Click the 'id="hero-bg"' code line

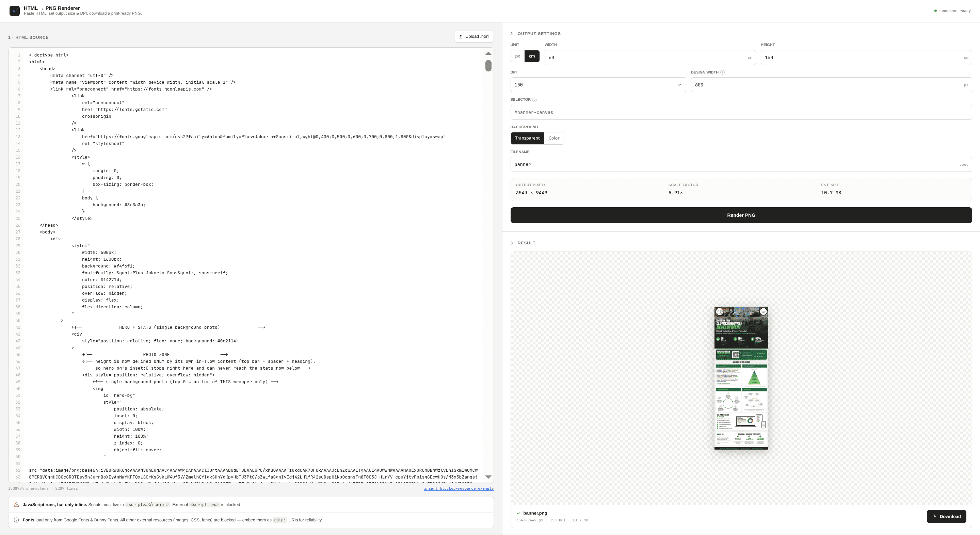click(x=119, y=395)
